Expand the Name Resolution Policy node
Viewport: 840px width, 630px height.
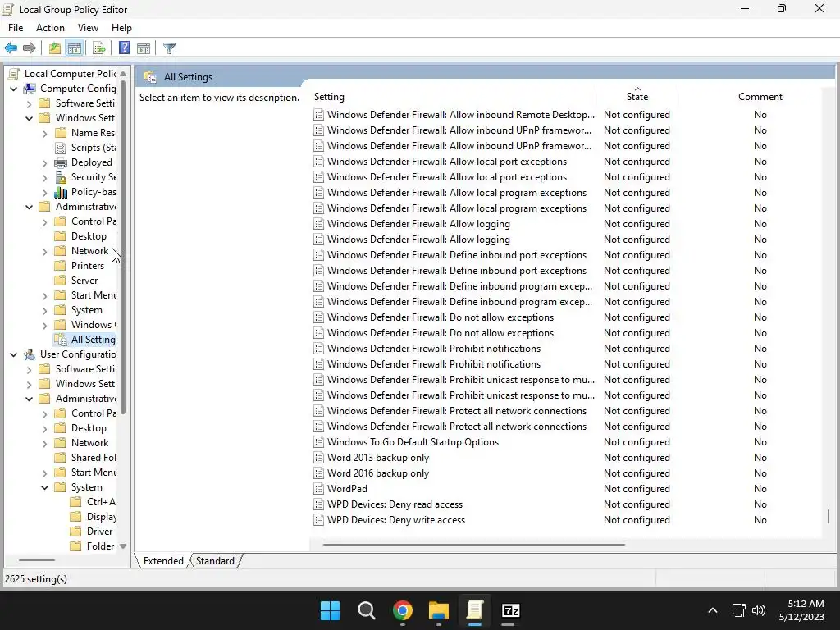(x=45, y=133)
